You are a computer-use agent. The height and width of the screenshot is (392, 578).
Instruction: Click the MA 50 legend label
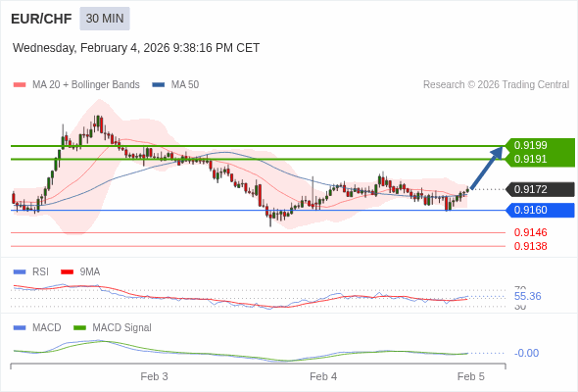(x=185, y=85)
